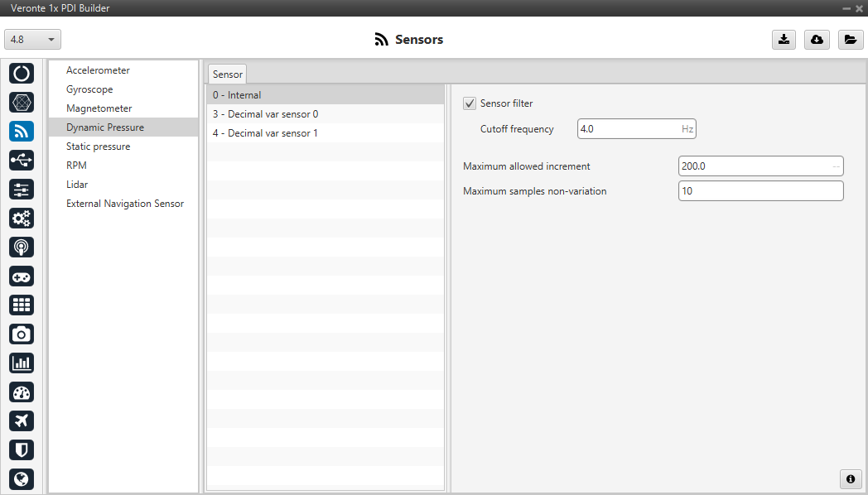Open the airplane automations sidebar icon
Viewport: 868px width, 495px height.
(22, 421)
